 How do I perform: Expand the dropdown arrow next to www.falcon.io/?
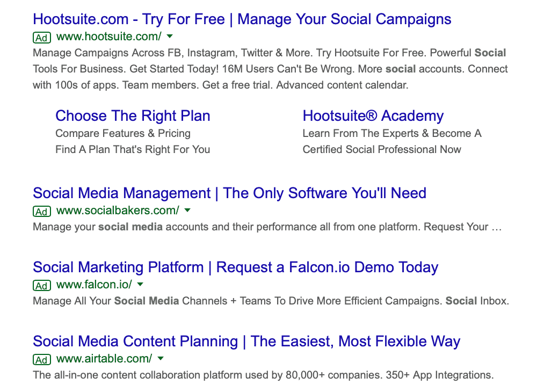coord(140,284)
